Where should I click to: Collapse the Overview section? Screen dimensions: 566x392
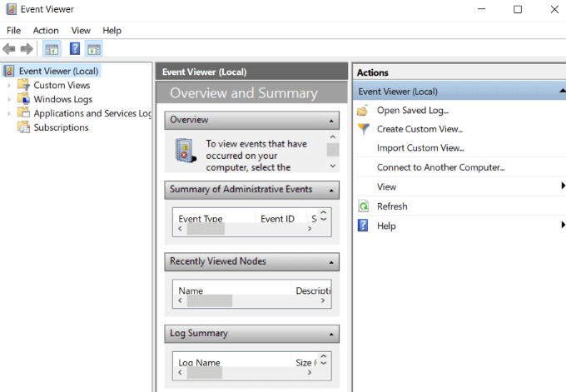click(331, 121)
